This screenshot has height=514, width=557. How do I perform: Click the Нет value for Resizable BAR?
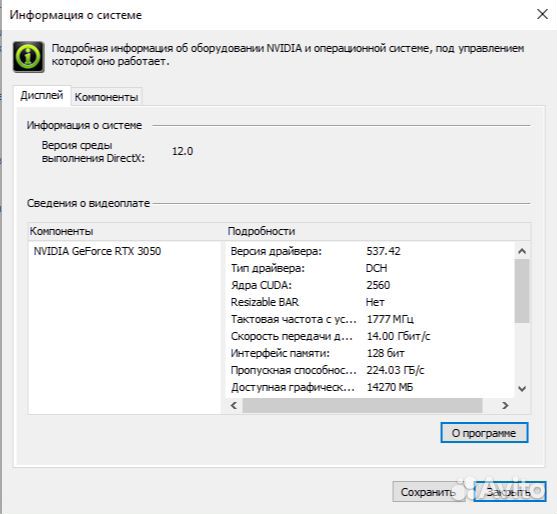[375, 302]
